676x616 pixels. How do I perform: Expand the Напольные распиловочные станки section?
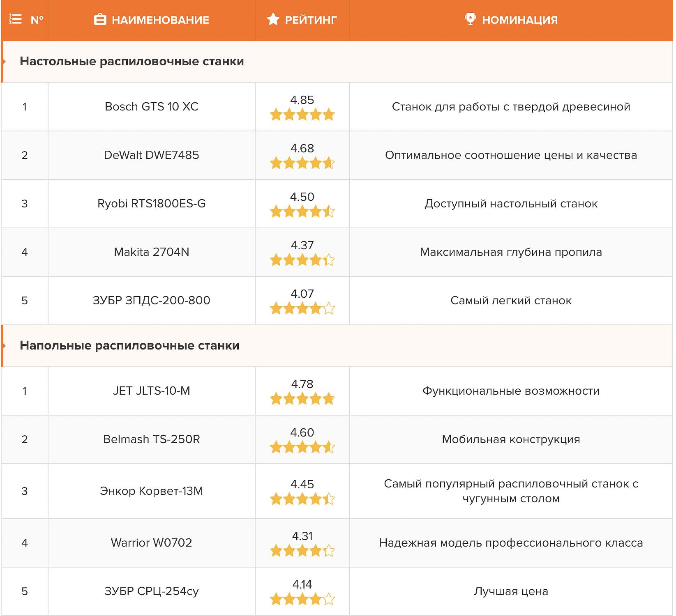point(129,346)
